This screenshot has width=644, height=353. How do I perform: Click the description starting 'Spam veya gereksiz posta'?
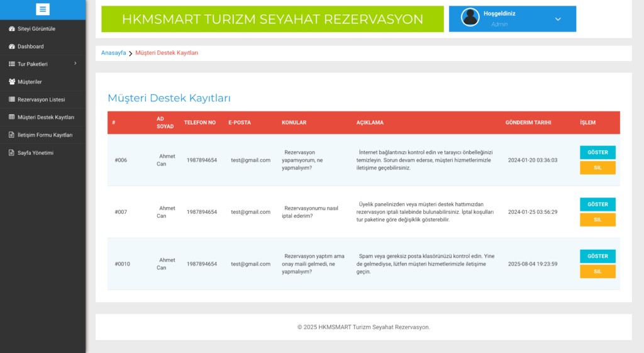pyautogui.click(x=426, y=264)
